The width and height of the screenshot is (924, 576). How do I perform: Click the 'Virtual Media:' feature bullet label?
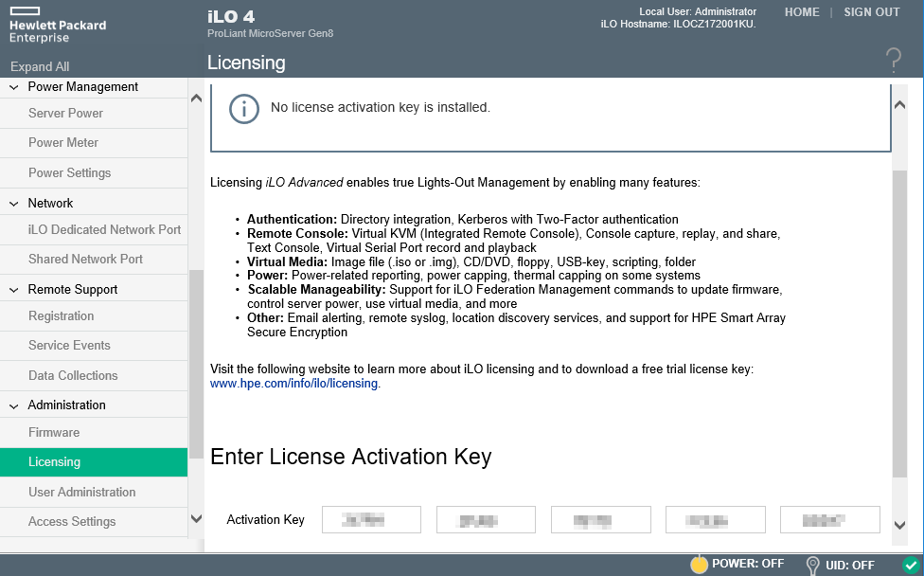[287, 261]
